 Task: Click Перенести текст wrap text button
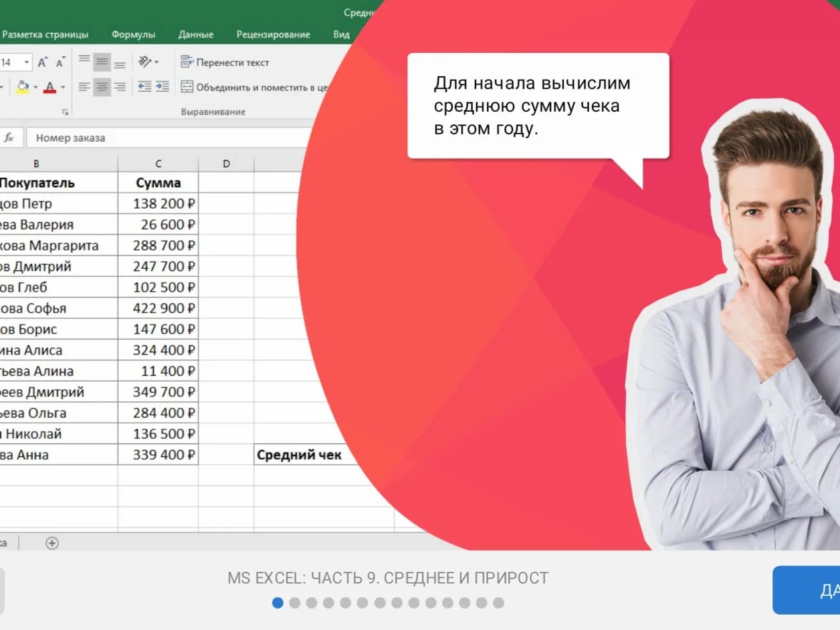click(x=225, y=62)
